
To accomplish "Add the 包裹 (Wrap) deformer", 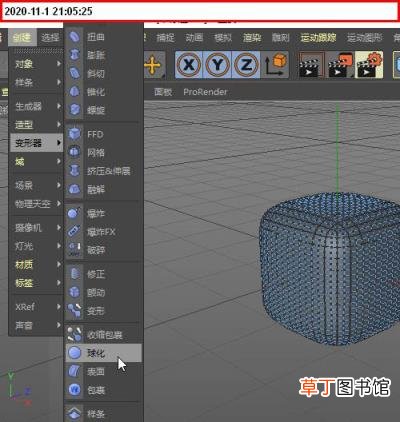I will [104, 390].
